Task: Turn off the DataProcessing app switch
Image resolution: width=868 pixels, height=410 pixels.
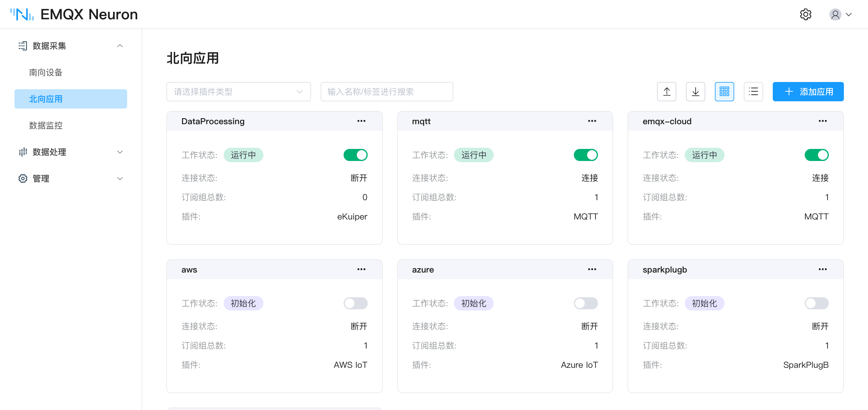Action: (356, 155)
